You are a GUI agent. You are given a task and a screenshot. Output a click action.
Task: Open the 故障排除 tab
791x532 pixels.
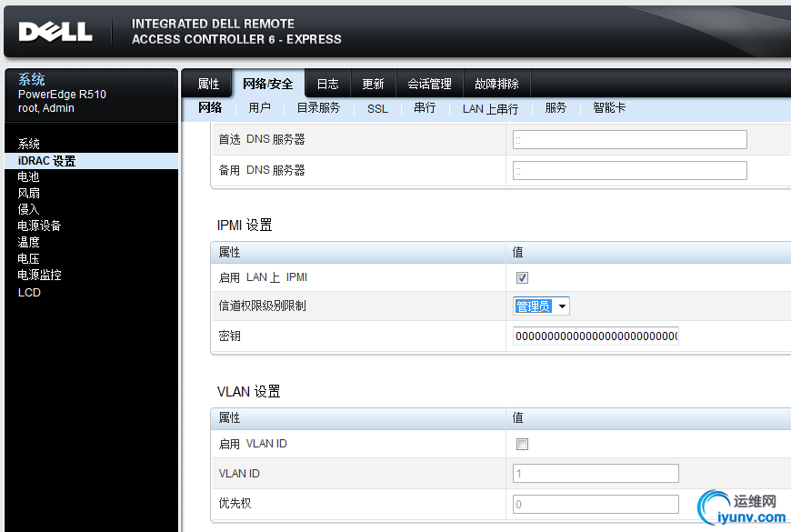(497, 84)
